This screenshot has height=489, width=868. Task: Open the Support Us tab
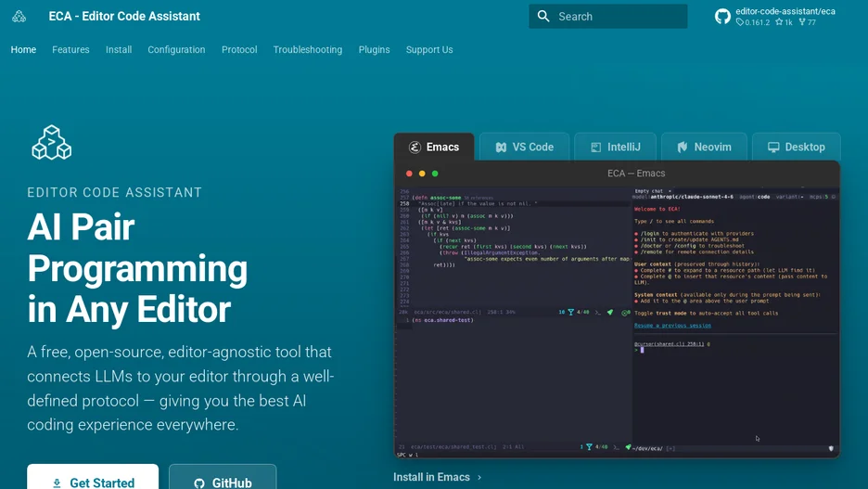[429, 50]
